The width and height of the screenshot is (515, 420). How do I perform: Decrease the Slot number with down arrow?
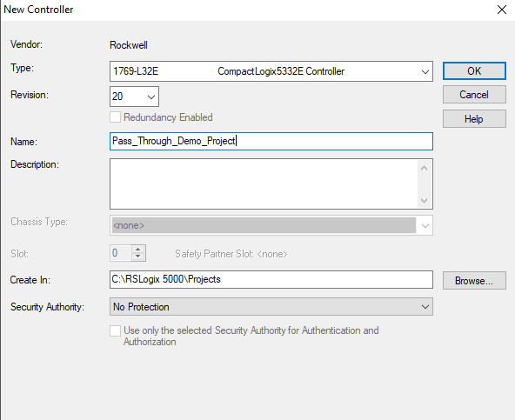tap(138, 257)
